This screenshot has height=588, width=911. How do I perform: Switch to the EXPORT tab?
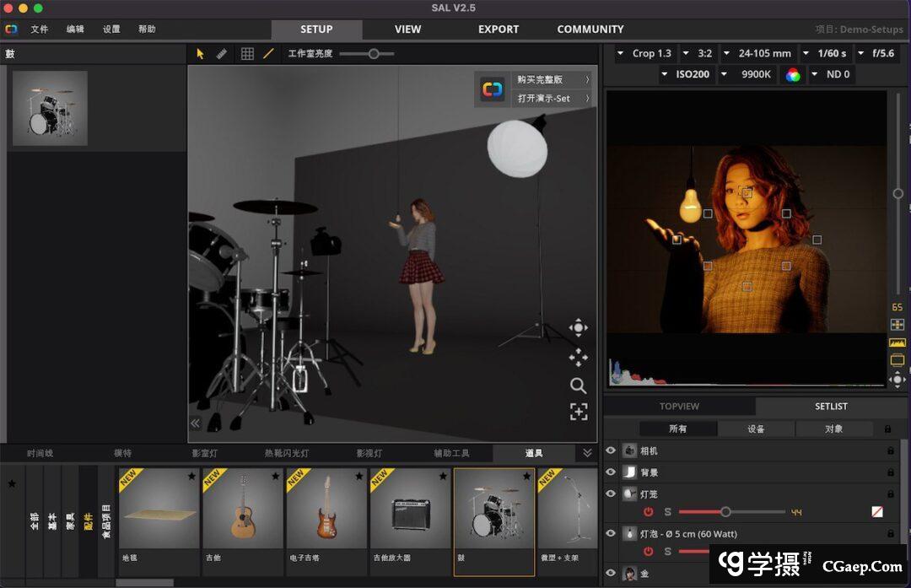(499, 29)
